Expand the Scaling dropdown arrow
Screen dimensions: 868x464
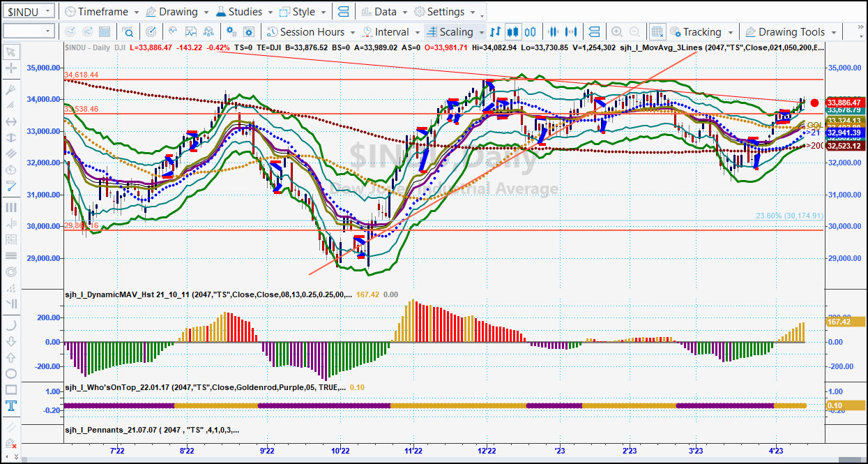pyautogui.click(x=481, y=32)
